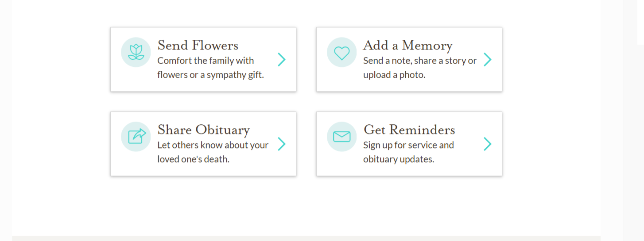
Task: Click the heart icon for Add a Memory
Action: click(x=341, y=52)
